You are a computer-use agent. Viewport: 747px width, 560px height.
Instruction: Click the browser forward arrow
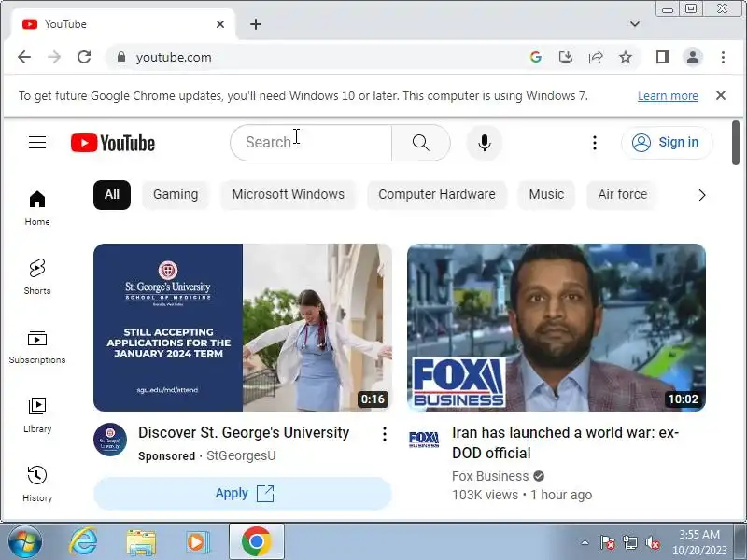coord(54,57)
